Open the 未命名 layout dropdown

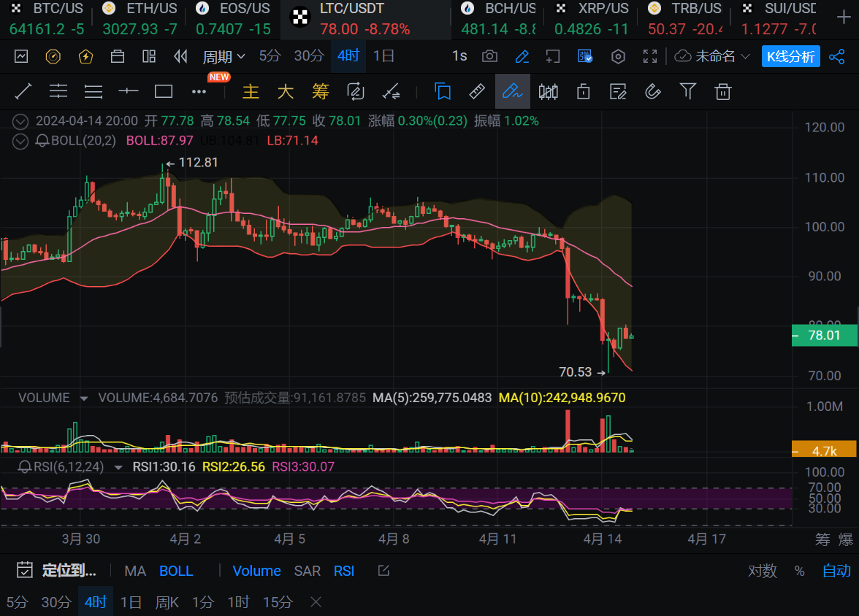click(712, 56)
